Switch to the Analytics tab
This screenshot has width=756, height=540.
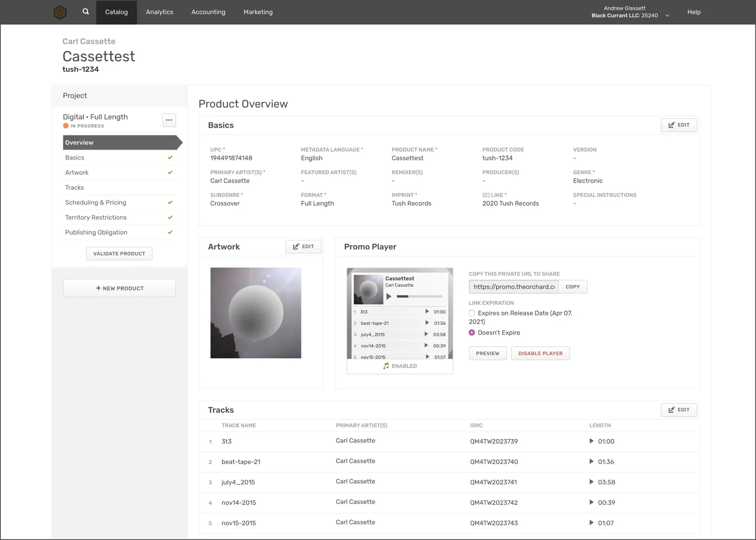click(x=160, y=12)
